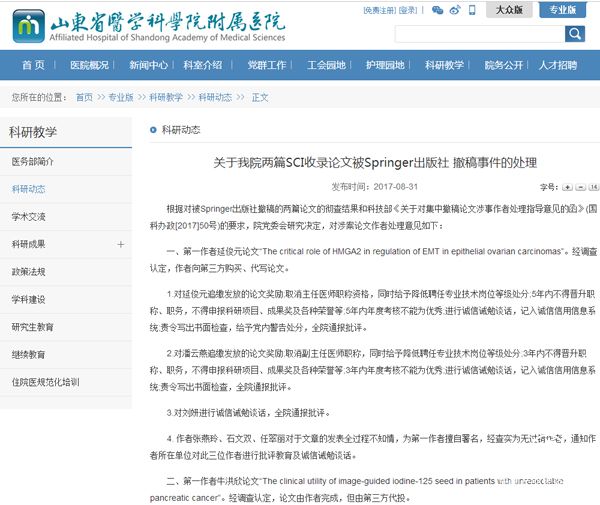
Task: Open 医院概况 in navigation bar
Action: click(89, 65)
